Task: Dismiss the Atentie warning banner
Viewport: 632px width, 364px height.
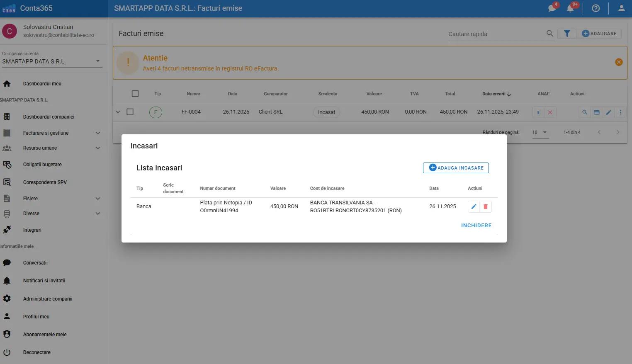Action: click(x=619, y=62)
